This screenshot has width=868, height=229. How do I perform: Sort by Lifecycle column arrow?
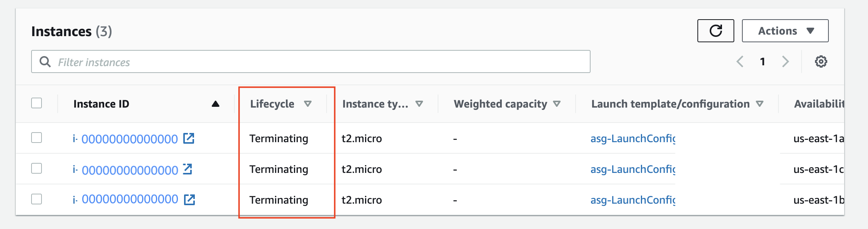[x=308, y=104]
